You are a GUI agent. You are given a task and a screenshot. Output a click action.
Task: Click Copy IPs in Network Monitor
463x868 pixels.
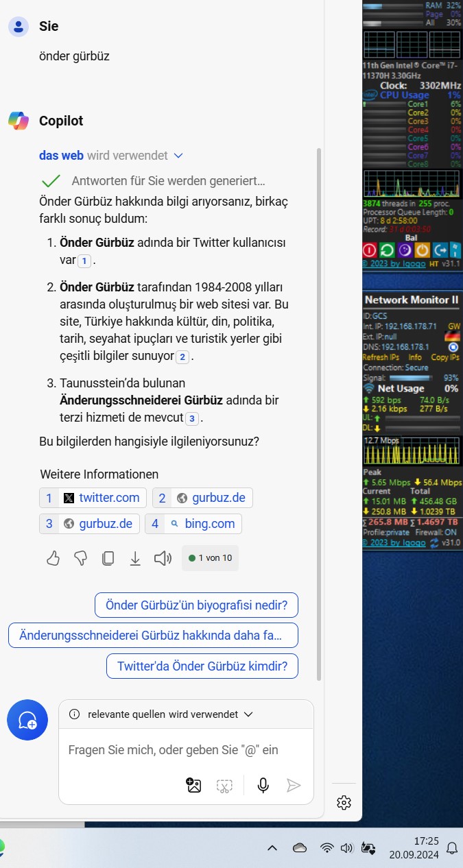pyautogui.click(x=445, y=357)
